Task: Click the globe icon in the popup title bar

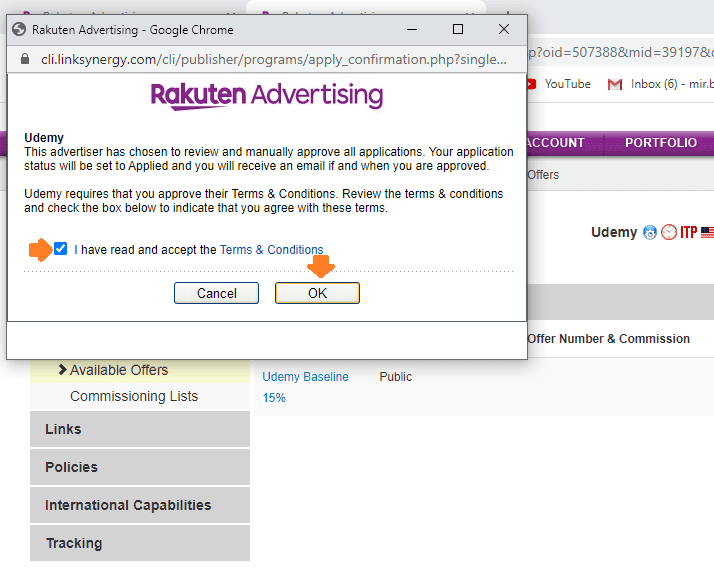Action: [19, 30]
